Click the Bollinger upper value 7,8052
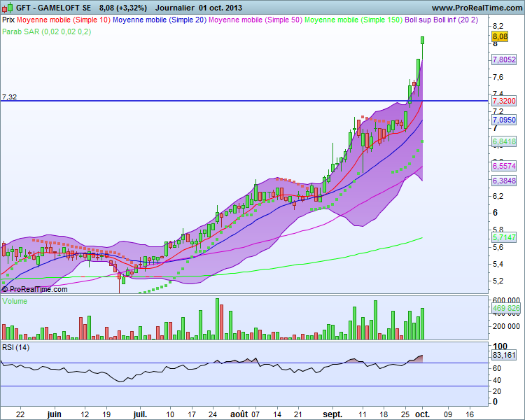 pos(504,59)
